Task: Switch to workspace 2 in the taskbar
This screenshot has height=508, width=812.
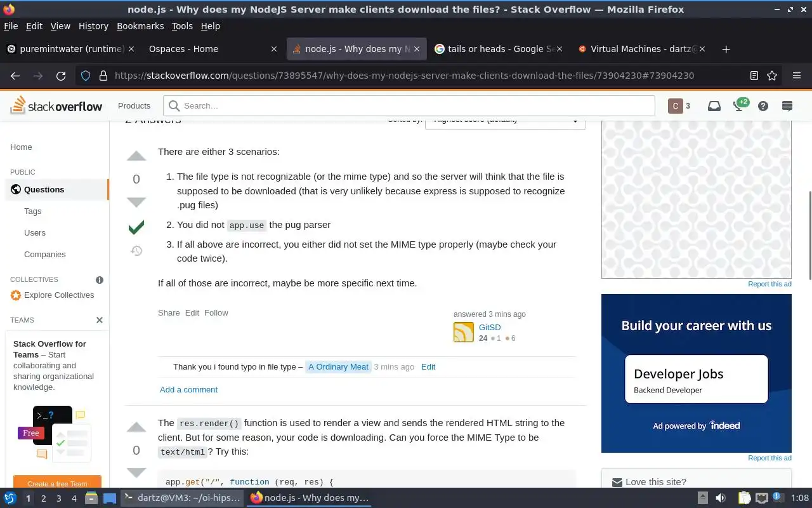Action: click(43, 498)
